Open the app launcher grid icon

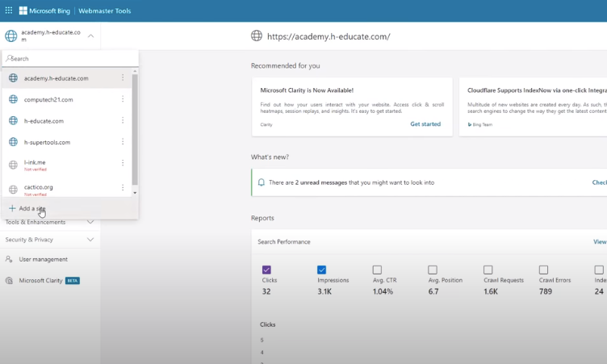(9, 10)
